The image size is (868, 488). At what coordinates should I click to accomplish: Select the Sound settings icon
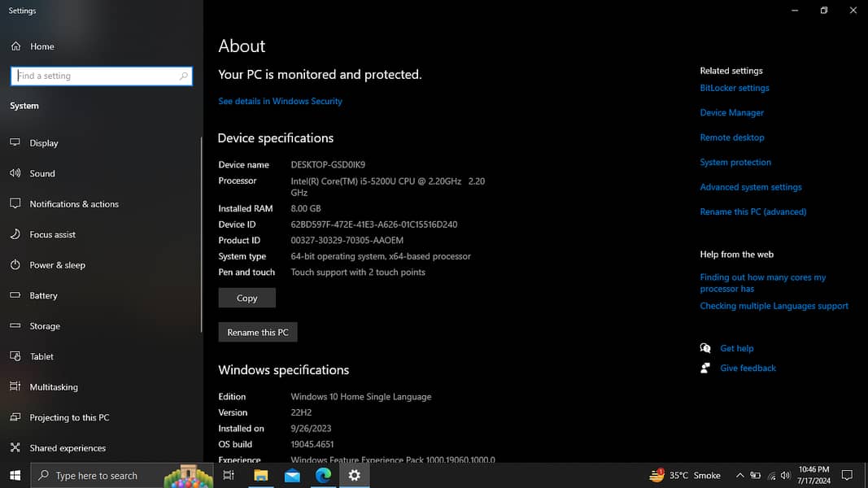(x=15, y=173)
